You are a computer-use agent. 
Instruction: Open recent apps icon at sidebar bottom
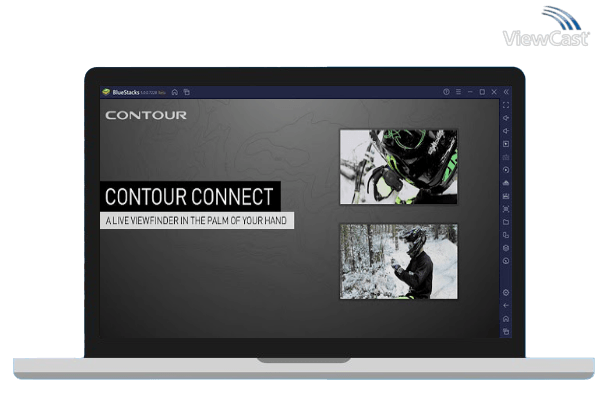point(506,331)
